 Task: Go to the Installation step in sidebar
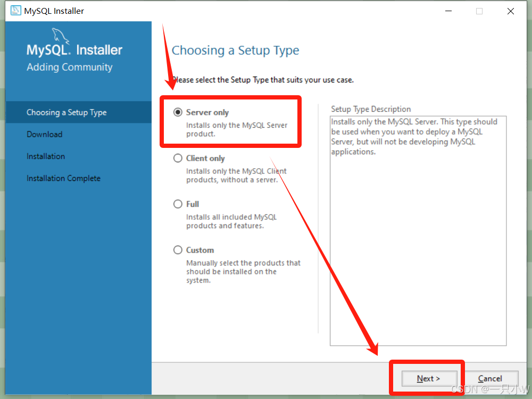pos(46,156)
